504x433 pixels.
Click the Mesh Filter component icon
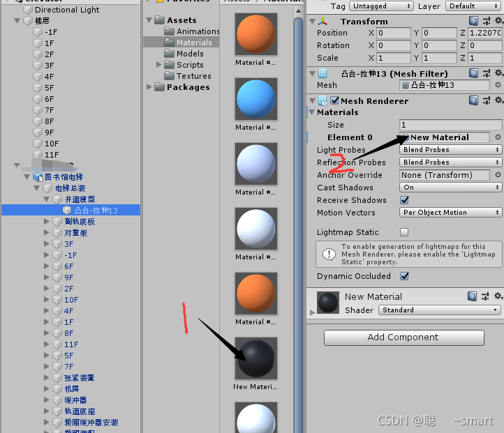[323, 73]
